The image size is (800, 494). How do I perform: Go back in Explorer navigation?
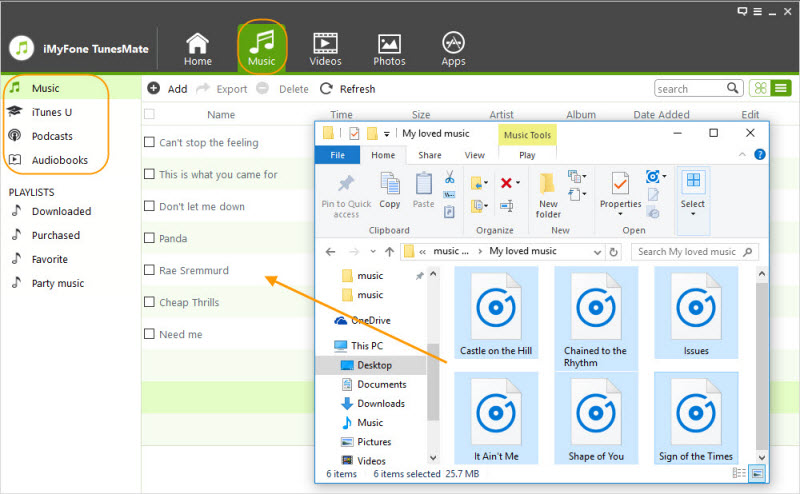coord(331,252)
